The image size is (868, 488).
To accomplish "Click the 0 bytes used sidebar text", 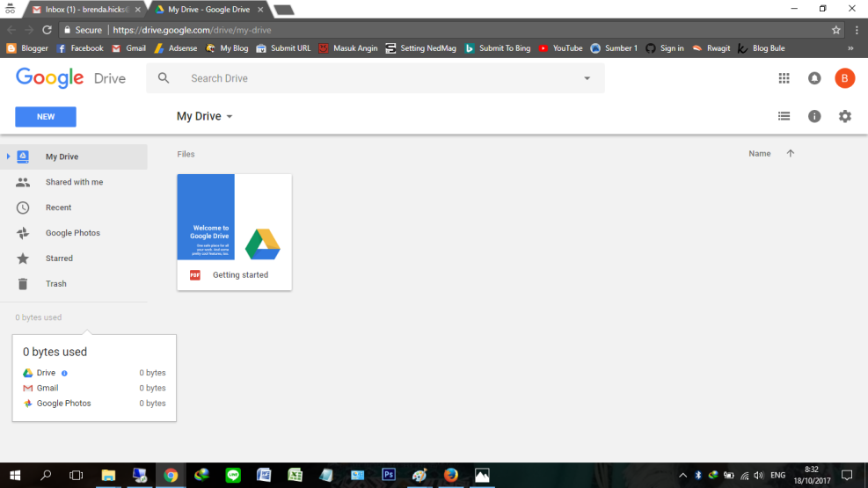I will pos(38,317).
